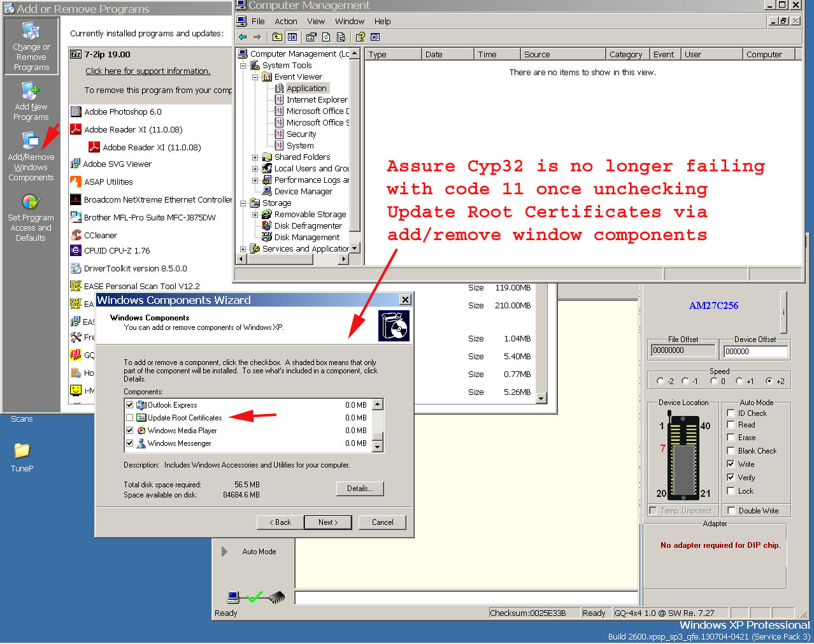The image size is (814, 644).
Task: Select the speed +1 radio button
Action: (x=739, y=381)
